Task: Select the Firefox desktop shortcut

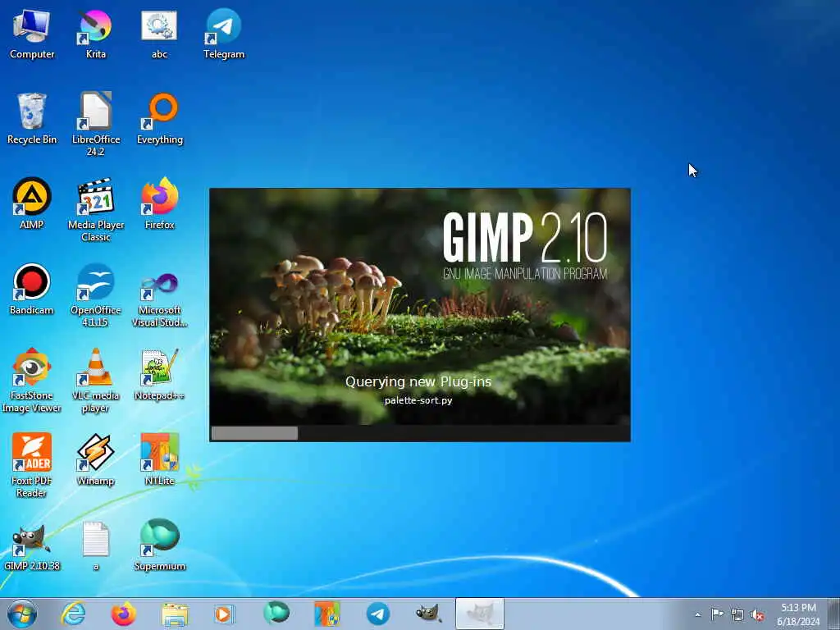Action: [x=159, y=203]
